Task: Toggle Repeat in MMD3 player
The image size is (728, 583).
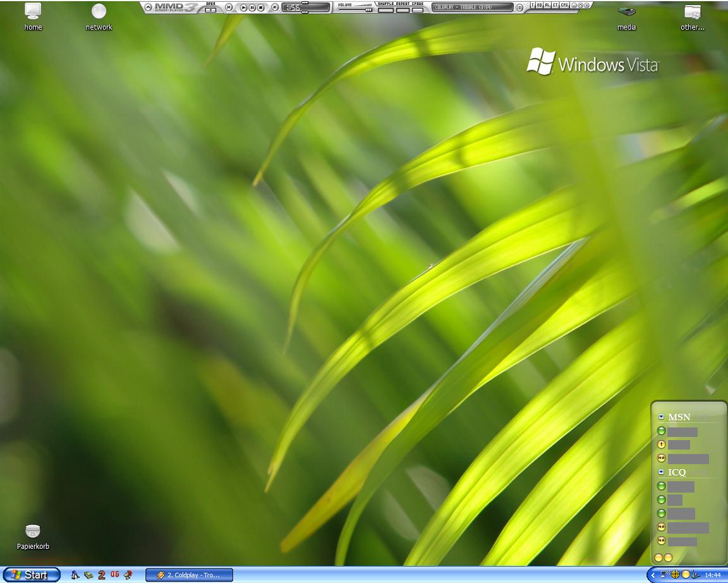Action: [403, 10]
